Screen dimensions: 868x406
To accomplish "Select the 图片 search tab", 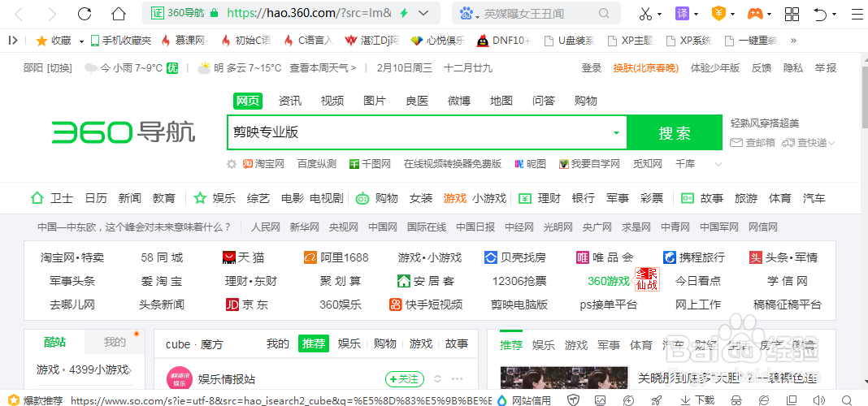I will coord(375,101).
